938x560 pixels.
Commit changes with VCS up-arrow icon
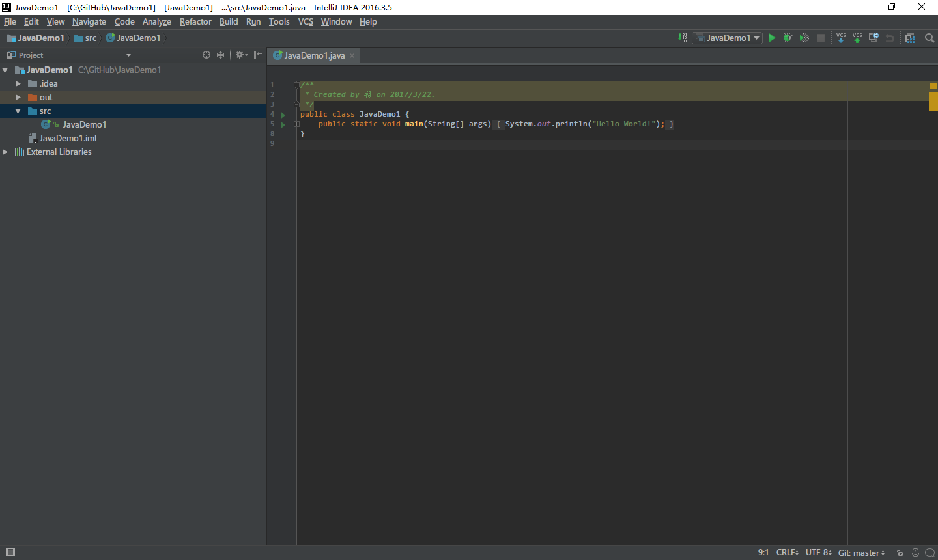click(857, 38)
